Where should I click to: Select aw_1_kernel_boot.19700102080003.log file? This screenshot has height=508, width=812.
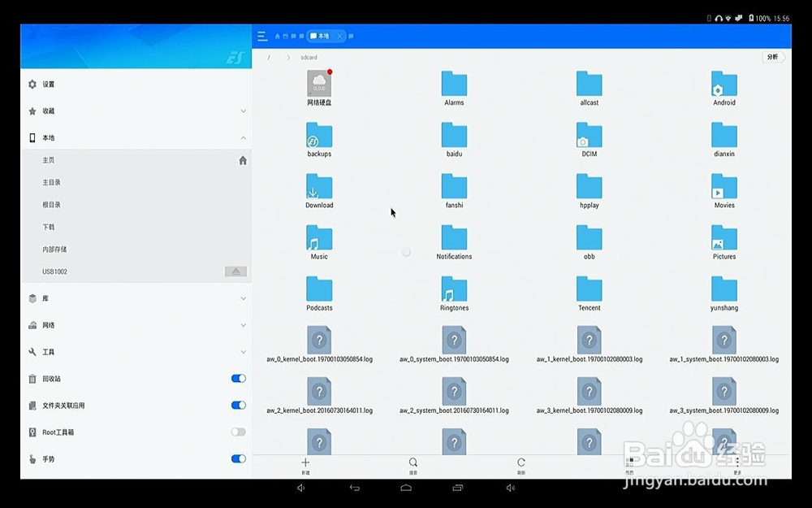tap(590, 344)
